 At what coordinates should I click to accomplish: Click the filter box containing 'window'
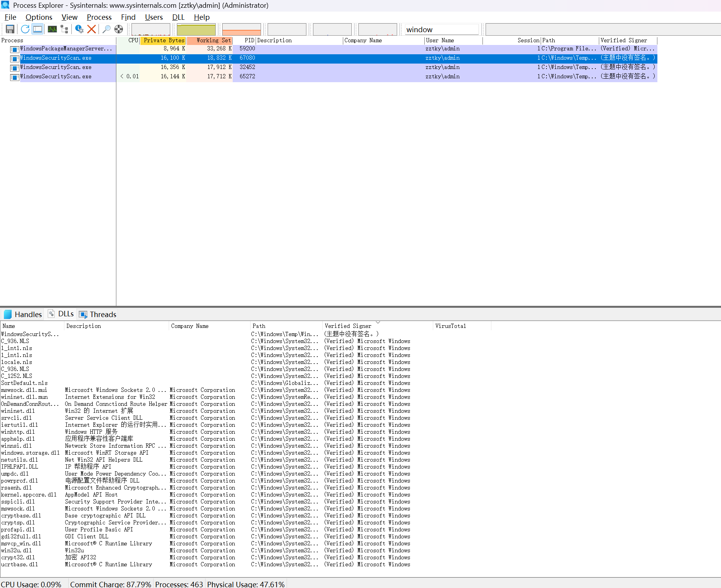pyautogui.click(x=442, y=29)
